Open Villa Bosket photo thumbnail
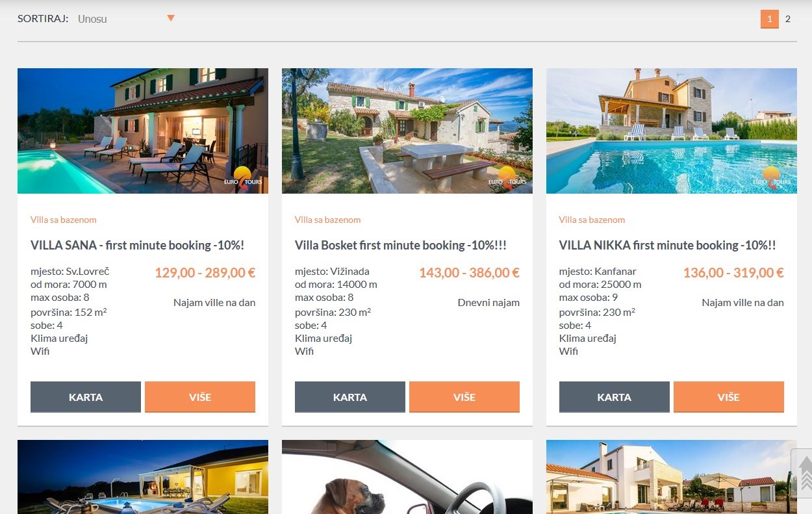The width and height of the screenshot is (812, 514). pyautogui.click(x=407, y=131)
